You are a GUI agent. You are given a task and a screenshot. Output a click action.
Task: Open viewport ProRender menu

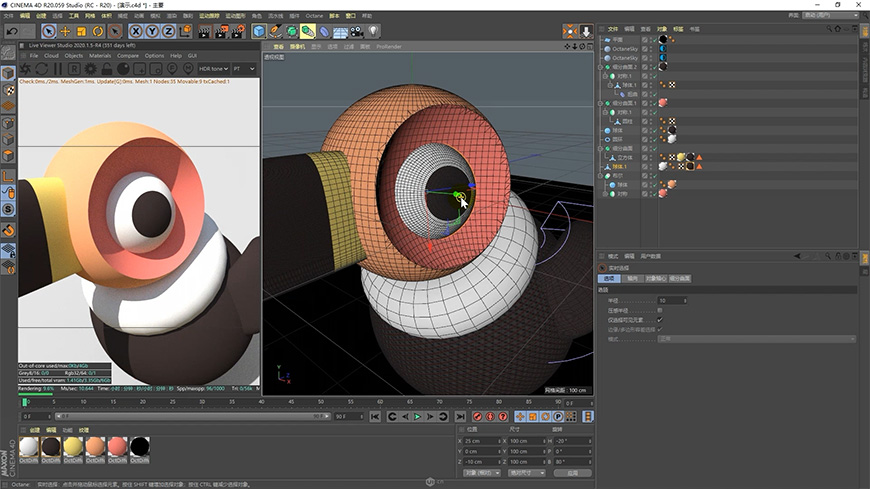(388, 47)
